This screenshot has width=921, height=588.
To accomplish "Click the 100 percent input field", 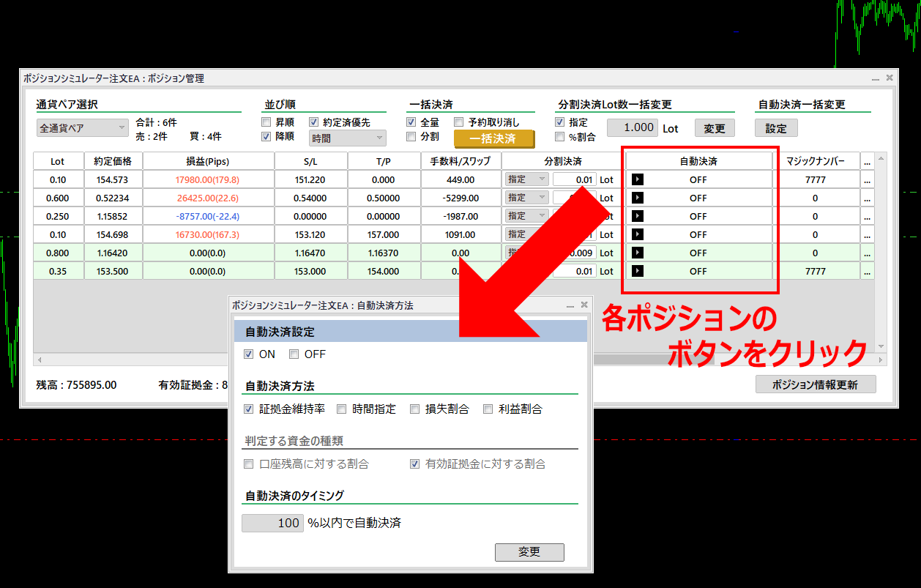I will pos(272,523).
